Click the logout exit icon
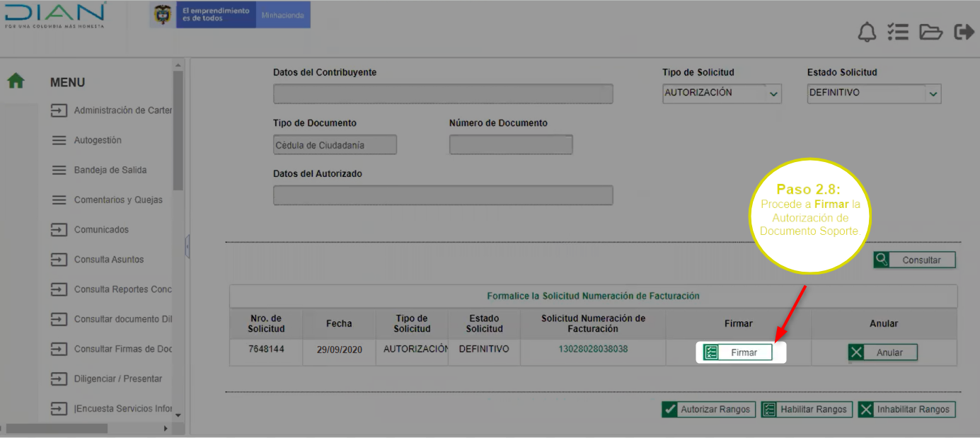980x438 pixels. point(964,33)
